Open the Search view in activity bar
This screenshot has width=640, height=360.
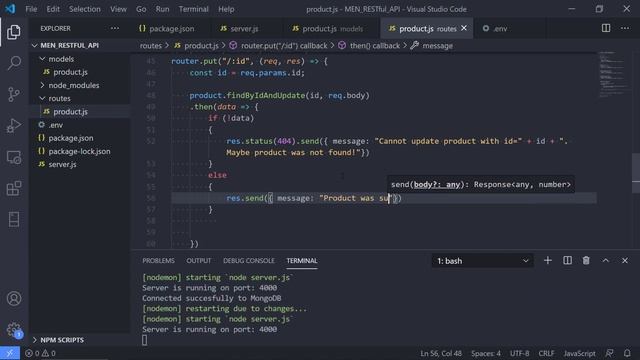(x=14, y=63)
